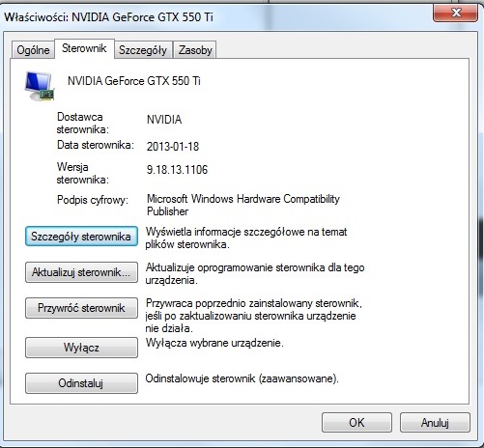Click the Wyświetla informacje szczegółowe description
The width and height of the screenshot is (484, 448).
pos(246,238)
